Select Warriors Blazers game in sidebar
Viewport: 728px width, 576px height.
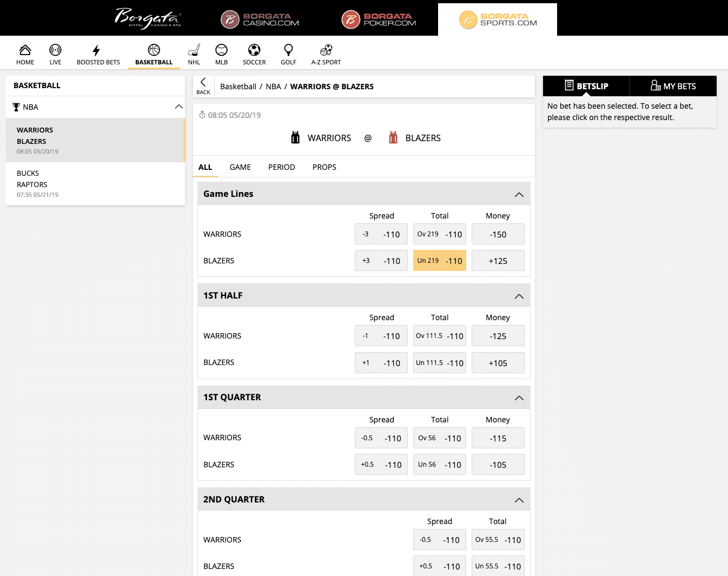pos(95,140)
